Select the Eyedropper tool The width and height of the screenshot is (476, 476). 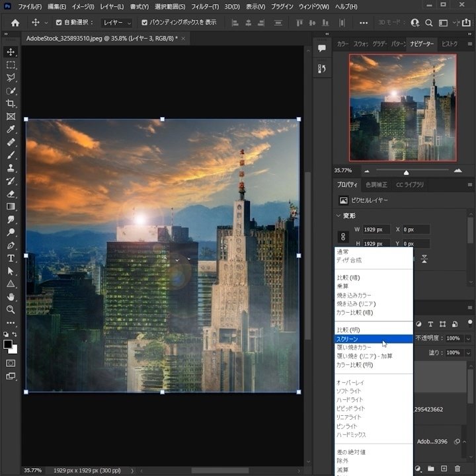point(11,130)
